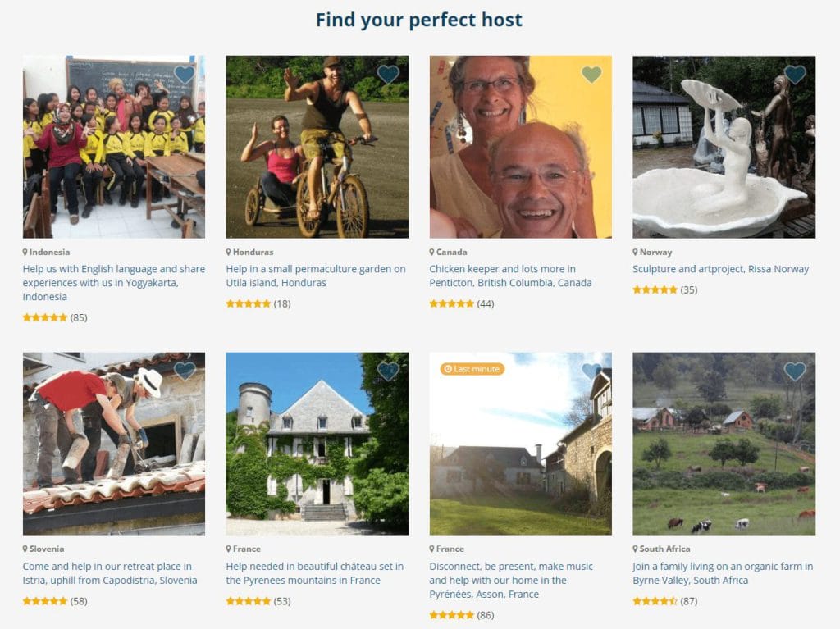
Task: Click the mermaid sculpture photo
Action: (724, 147)
